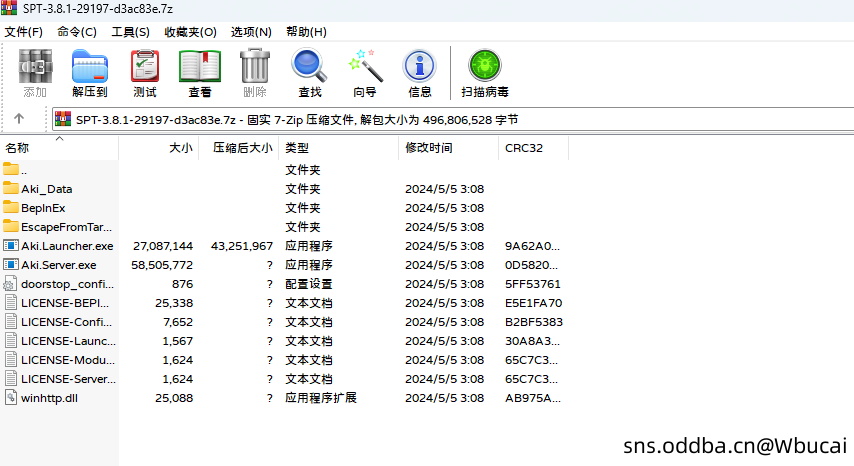Open the 工具(S) menu
854x466 pixels.
point(130,32)
